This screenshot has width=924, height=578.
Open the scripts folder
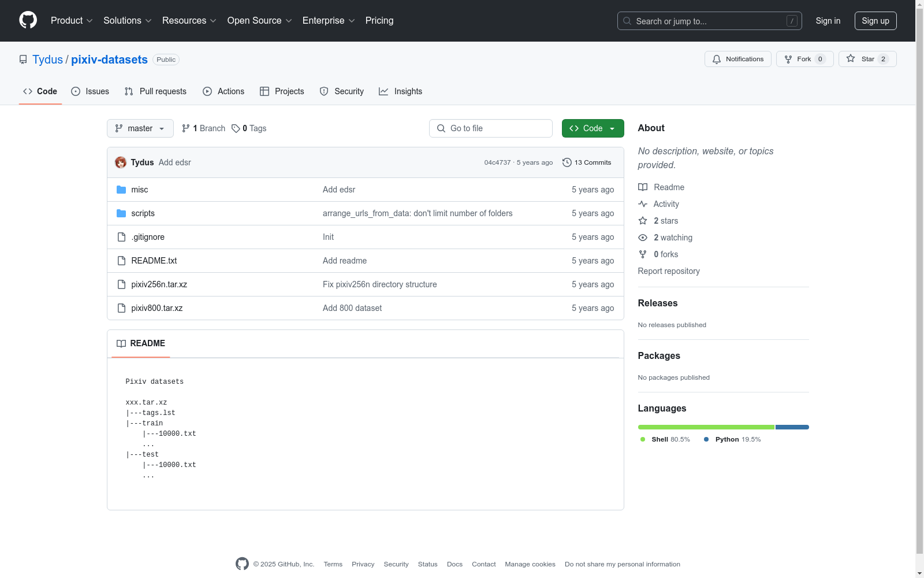(143, 213)
